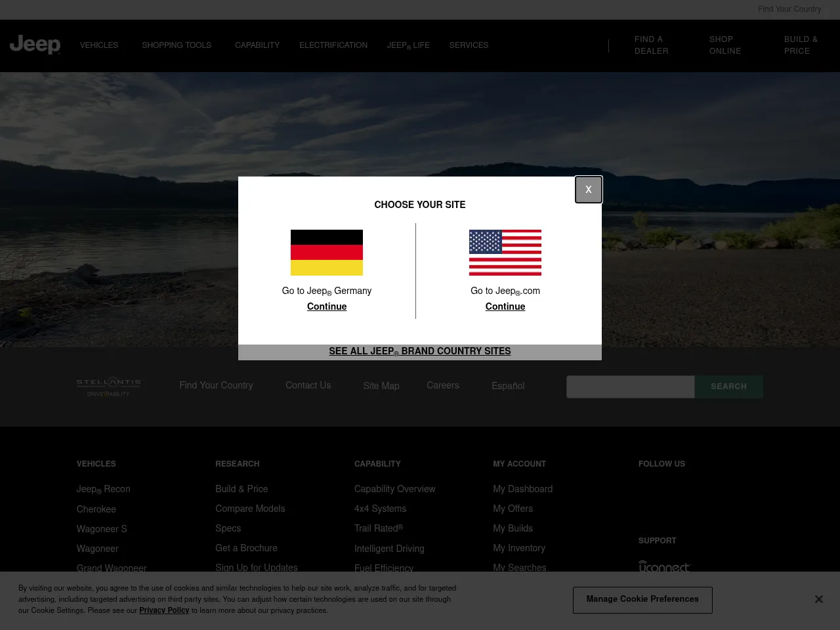Close the Choose Your Site dialog

[588, 190]
